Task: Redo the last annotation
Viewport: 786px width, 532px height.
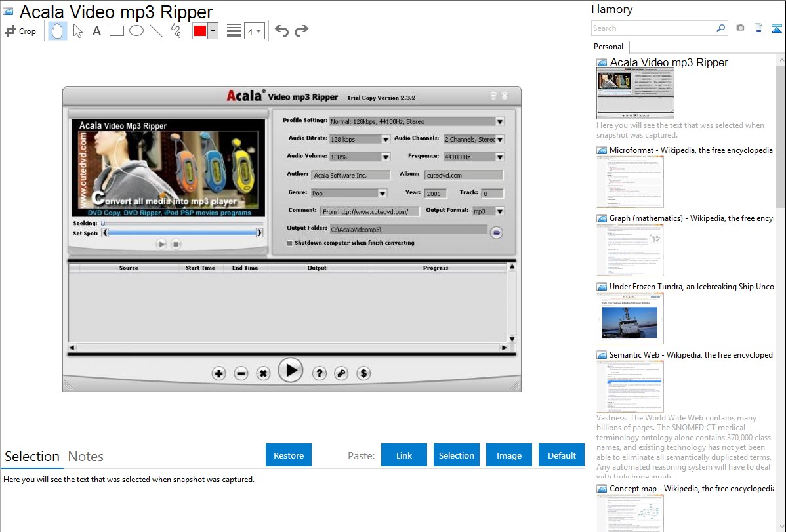Action: tap(301, 31)
